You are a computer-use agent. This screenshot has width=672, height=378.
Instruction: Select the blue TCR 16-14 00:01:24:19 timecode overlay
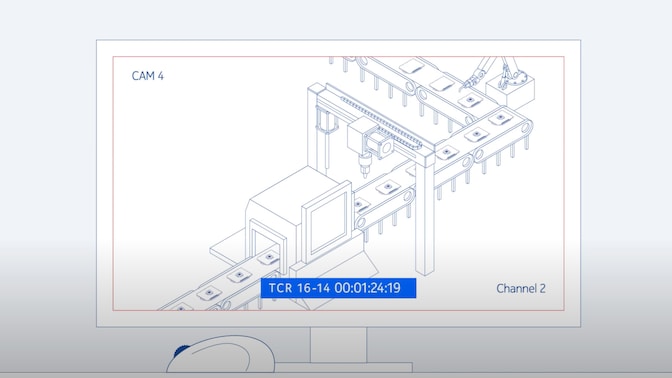click(x=338, y=288)
